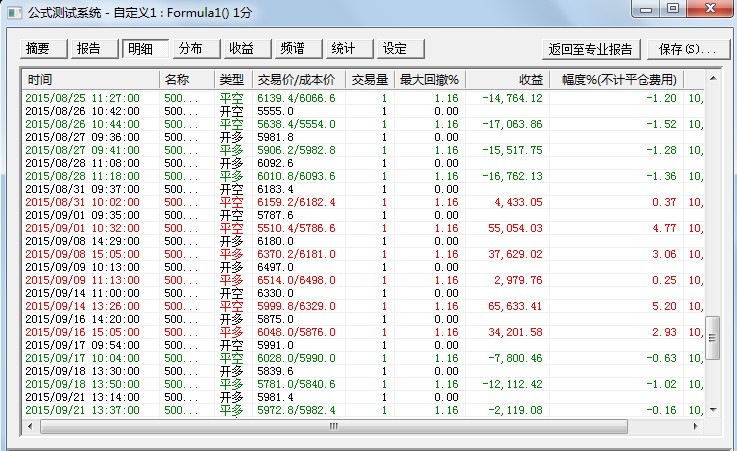Click the 收益 column header in table
The image size is (737, 451).
[507, 80]
